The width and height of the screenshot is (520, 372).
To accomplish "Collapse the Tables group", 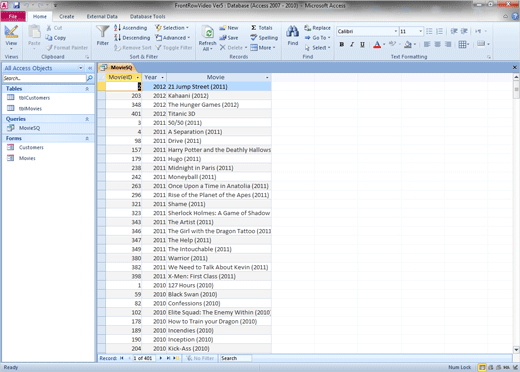I will point(87,89).
